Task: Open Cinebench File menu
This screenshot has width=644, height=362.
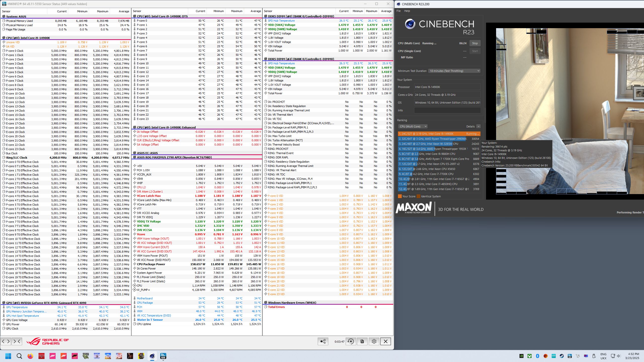Action: click(x=398, y=11)
